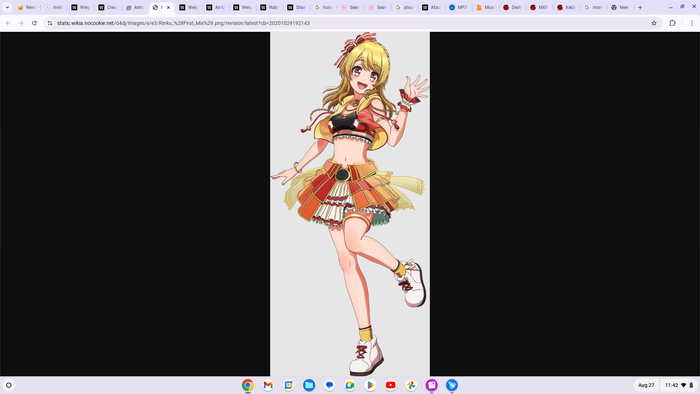The height and width of the screenshot is (394, 700).
Task: Switch to the Google 'holo' tab
Action: [x=324, y=7]
